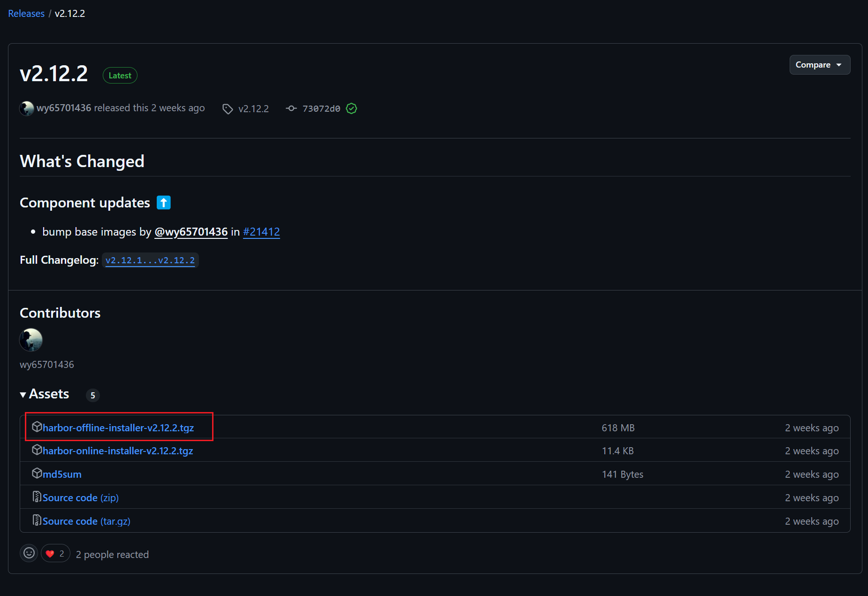
Task: Click the contributor avatar under Contributors
Action: click(31, 340)
